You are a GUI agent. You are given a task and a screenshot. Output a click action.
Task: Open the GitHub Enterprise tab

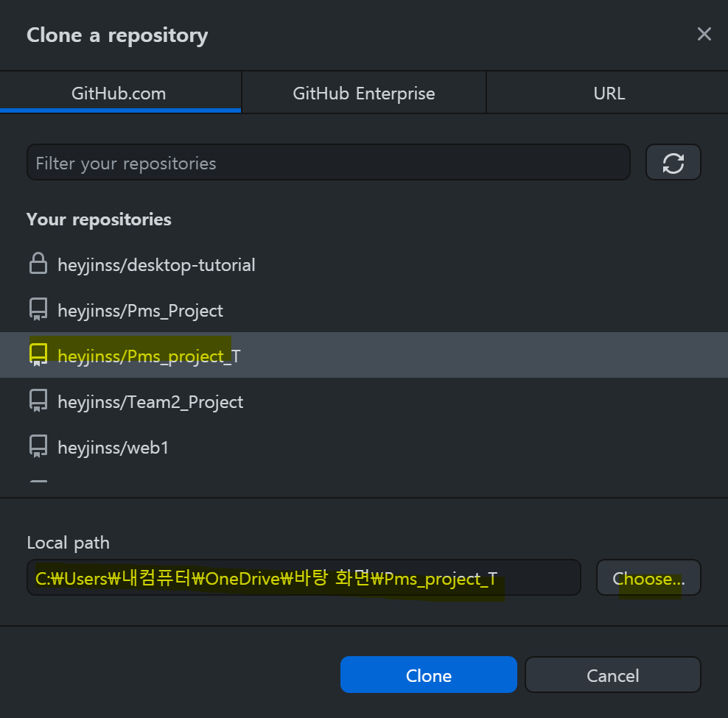click(363, 92)
